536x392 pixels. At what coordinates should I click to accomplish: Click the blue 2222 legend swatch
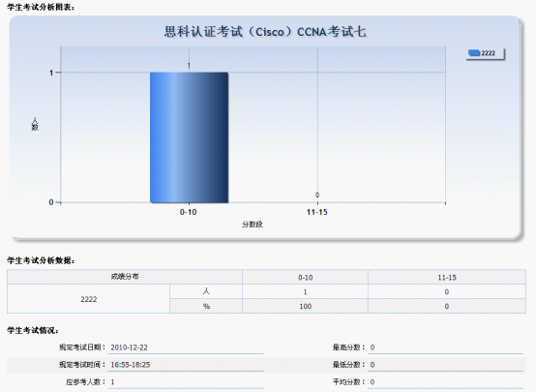(x=473, y=52)
